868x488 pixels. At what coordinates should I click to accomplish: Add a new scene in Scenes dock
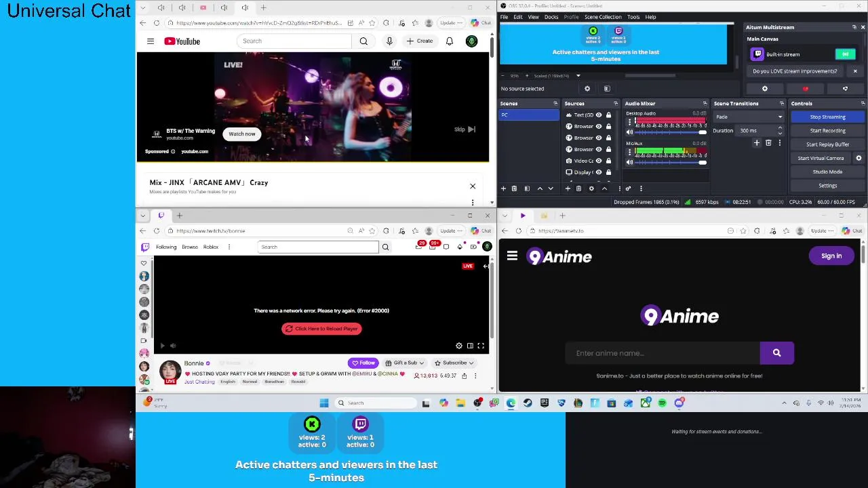503,188
